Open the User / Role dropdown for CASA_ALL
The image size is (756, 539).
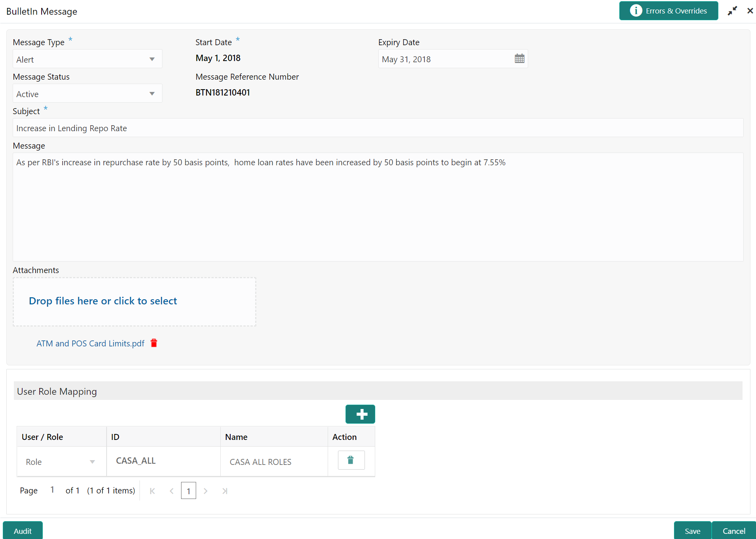pyautogui.click(x=61, y=462)
